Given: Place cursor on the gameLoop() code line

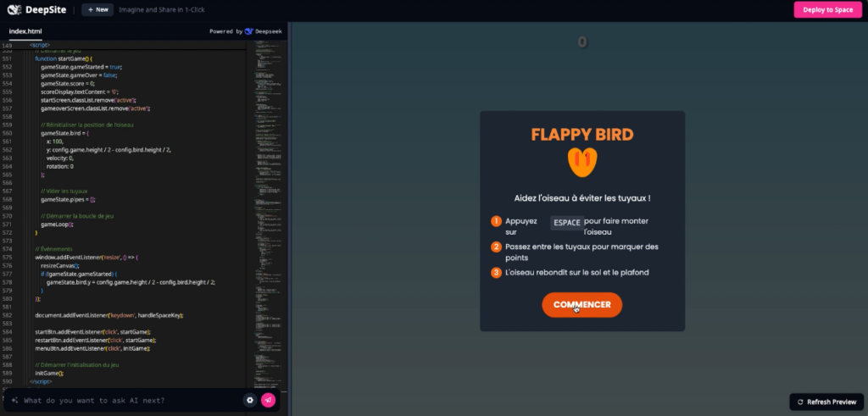Looking at the screenshot, I should pos(59,224).
